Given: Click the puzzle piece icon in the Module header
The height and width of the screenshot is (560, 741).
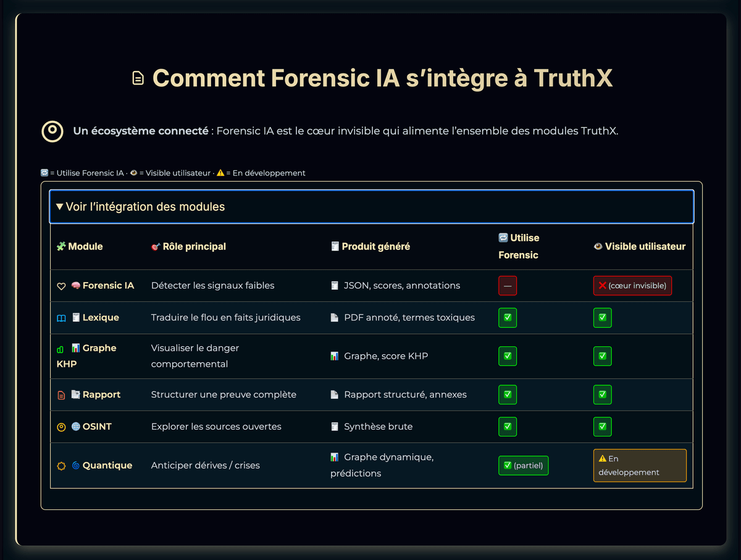Looking at the screenshot, I should (61, 246).
